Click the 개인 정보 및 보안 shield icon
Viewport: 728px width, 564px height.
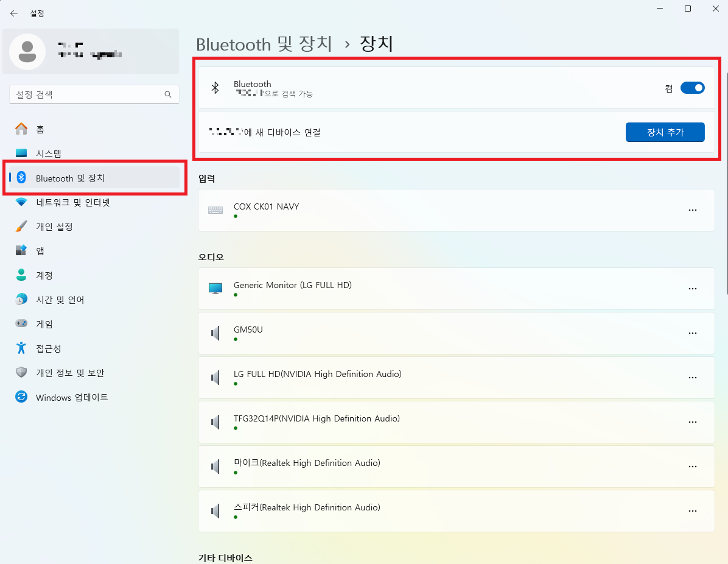21,372
